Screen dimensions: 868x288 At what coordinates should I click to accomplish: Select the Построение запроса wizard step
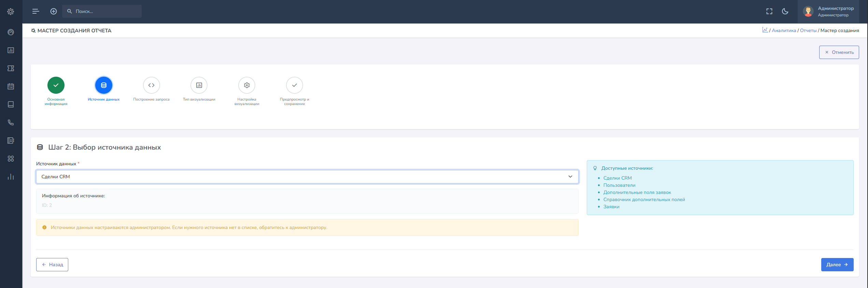(x=151, y=86)
